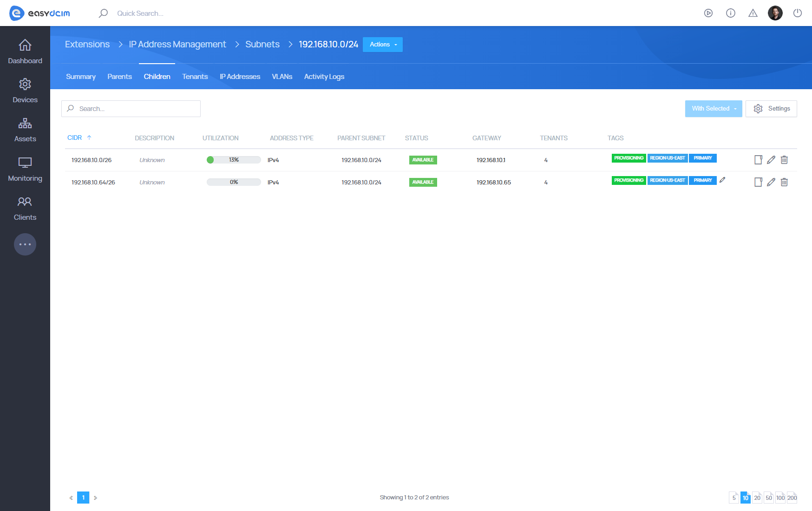
Task: Show 50 entries per page
Action: [769, 498]
